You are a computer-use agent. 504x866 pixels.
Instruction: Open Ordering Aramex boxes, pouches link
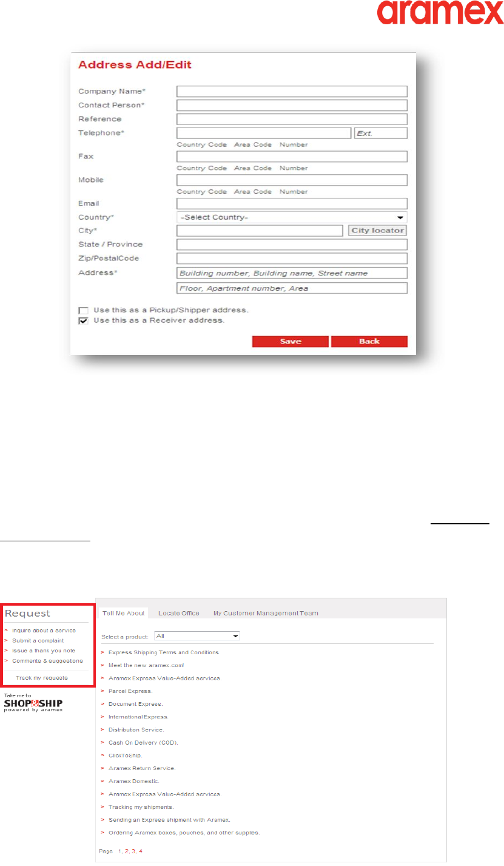click(184, 833)
